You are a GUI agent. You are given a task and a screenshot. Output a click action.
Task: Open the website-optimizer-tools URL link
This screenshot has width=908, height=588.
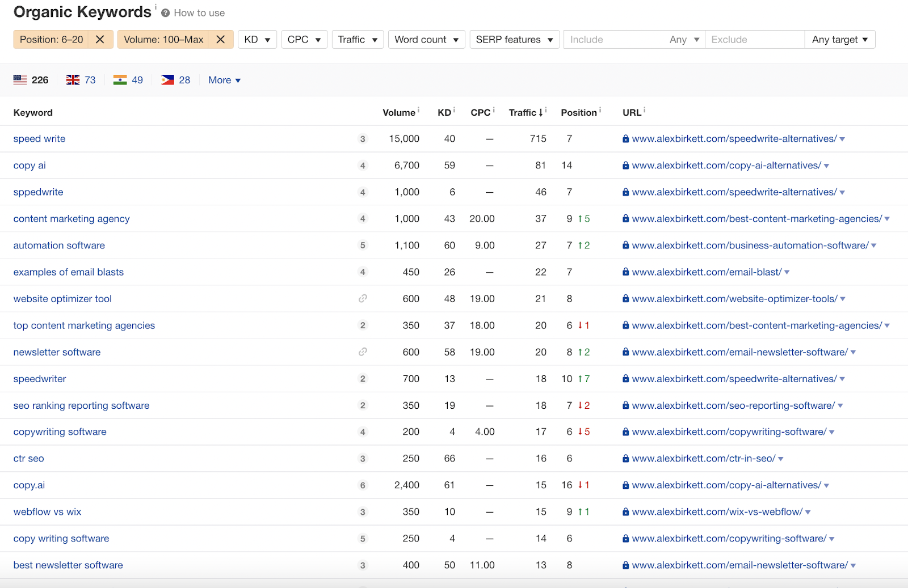coord(735,299)
